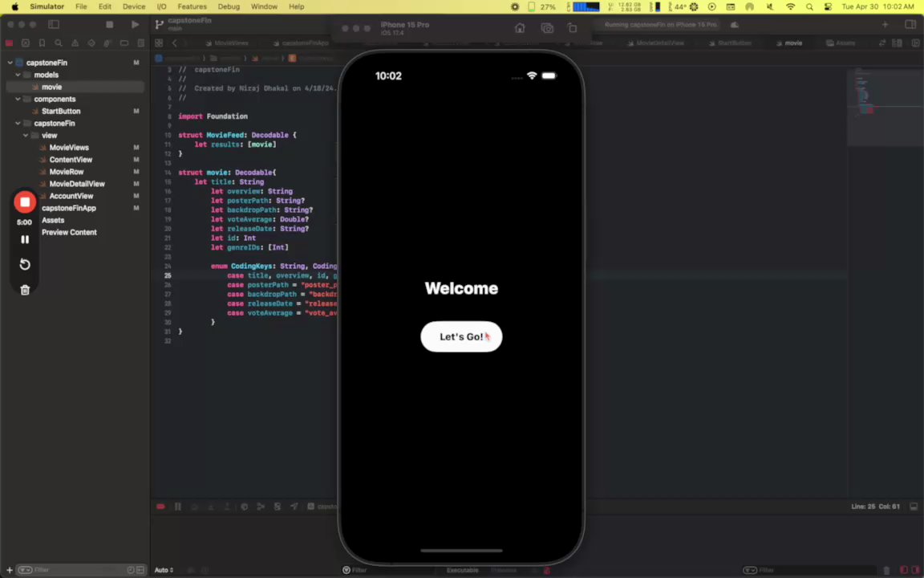Viewport: 924px width, 578px height.
Task: Click the related items grid icon
Action: tap(159, 43)
